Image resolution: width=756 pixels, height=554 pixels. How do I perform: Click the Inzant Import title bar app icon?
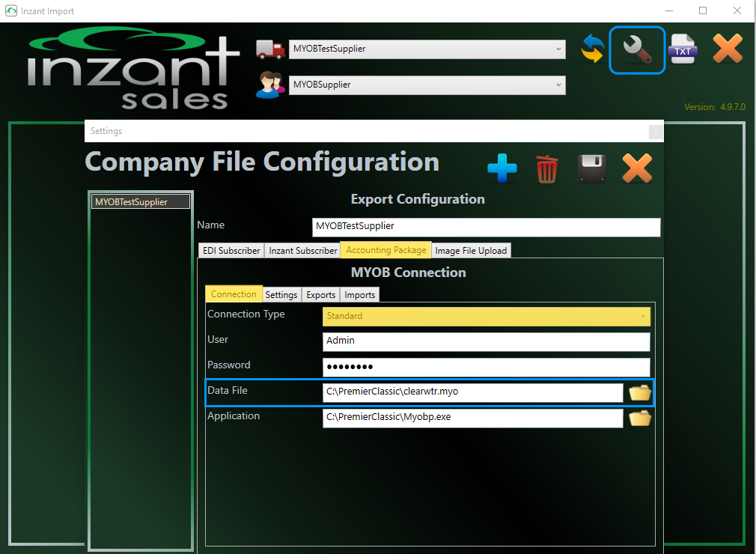click(11, 10)
